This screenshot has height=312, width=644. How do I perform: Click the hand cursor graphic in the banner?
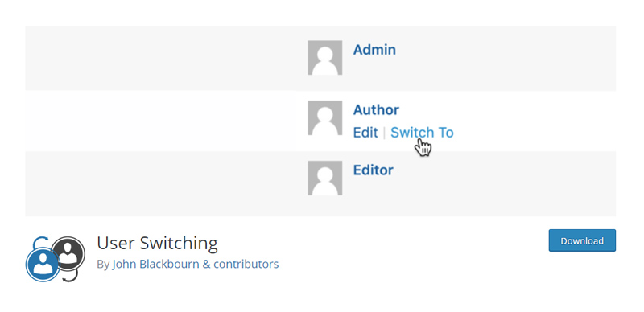pos(423,147)
